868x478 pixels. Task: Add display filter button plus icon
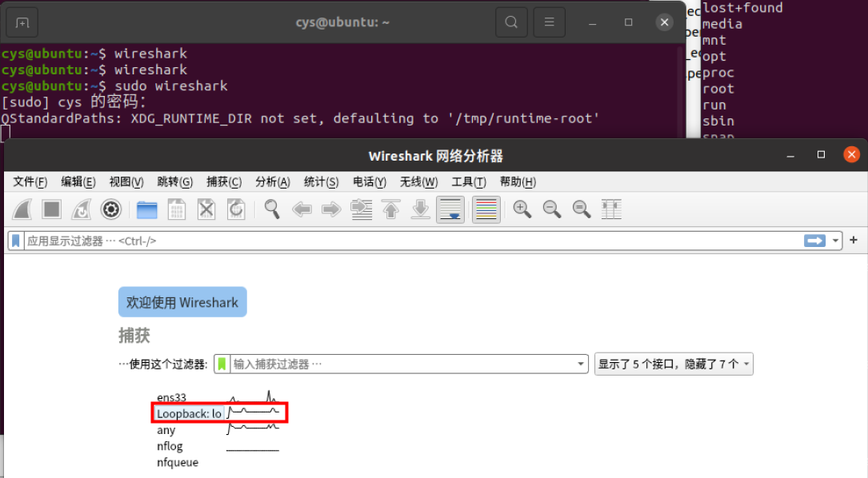point(854,240)
